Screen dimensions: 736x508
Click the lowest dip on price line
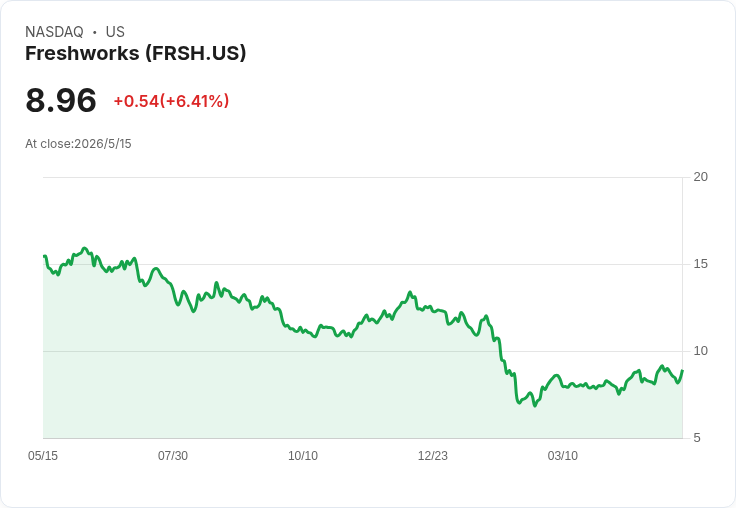coord(535,405)
